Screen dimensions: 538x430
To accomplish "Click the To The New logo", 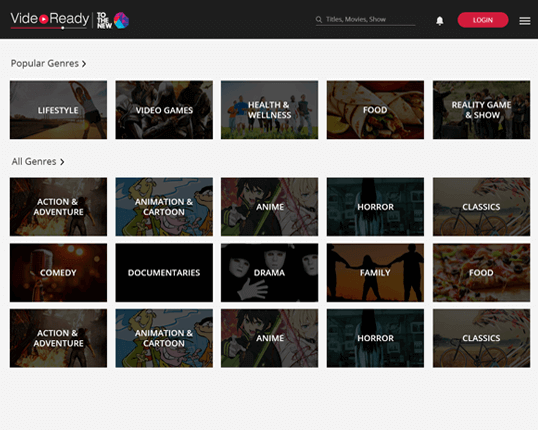I will pos(113,20).
